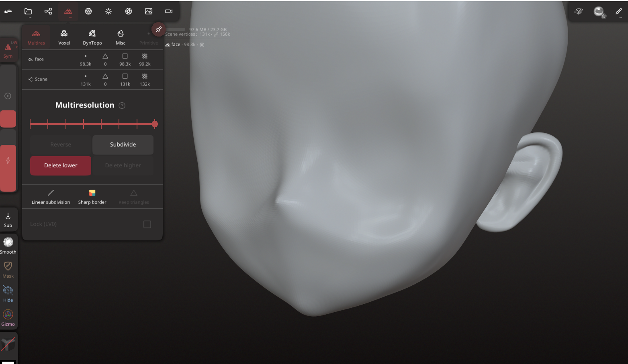This screenshot has height=364, width=628.
Task: Select the Gizmo tool
Action: [8, 317]
